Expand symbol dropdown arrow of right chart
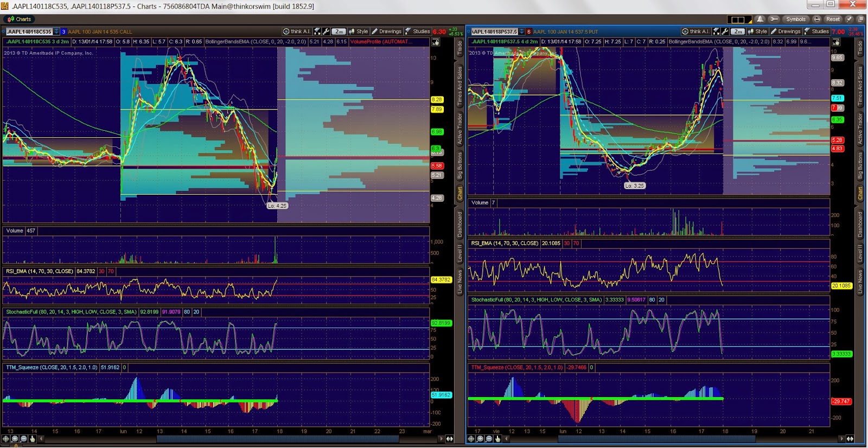 (x=521, y=31)
